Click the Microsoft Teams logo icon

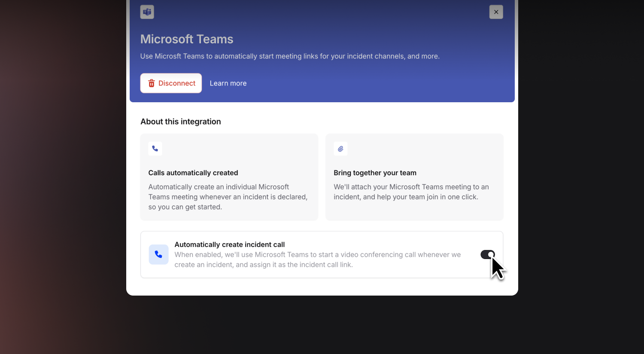[147, 12]
